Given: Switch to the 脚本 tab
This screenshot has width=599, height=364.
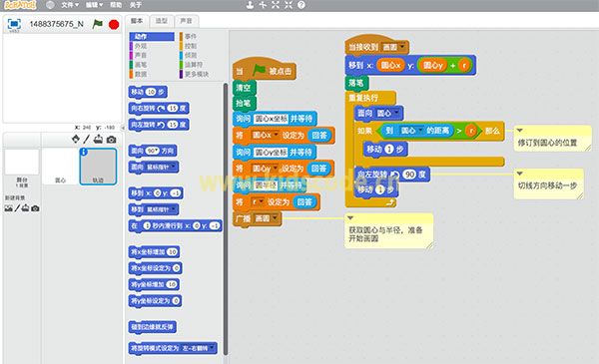Looking at the screenshot, I should click(137, 21).
